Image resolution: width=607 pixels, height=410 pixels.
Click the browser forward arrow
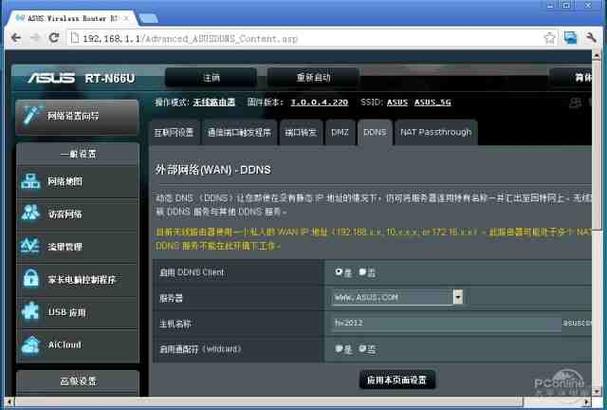(x=35, y=38)
